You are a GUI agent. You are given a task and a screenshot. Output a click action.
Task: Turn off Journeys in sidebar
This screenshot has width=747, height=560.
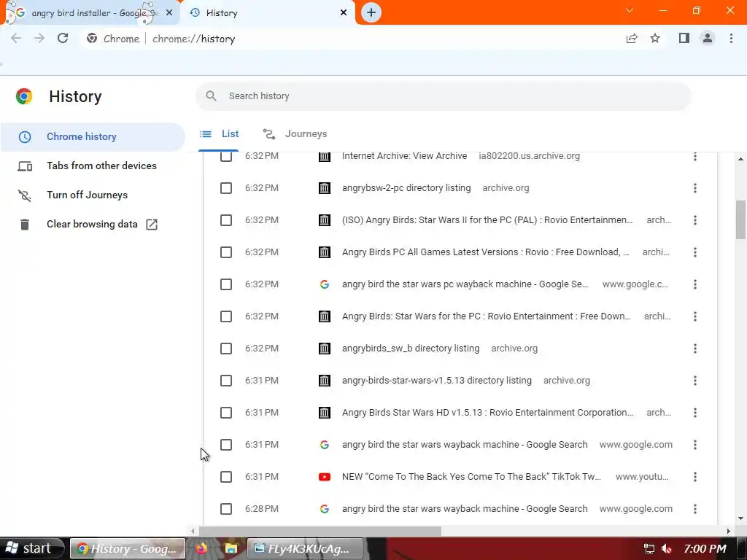(93, 195)
